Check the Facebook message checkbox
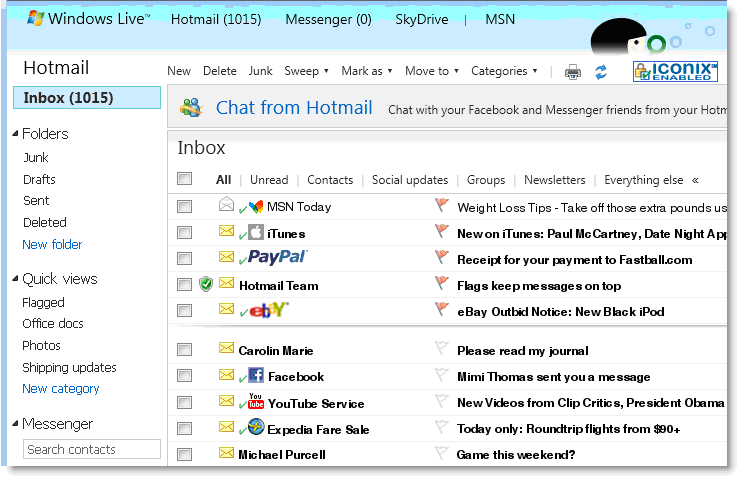The image size is (739, 478). pyautogui.click(x=184, y=376)
